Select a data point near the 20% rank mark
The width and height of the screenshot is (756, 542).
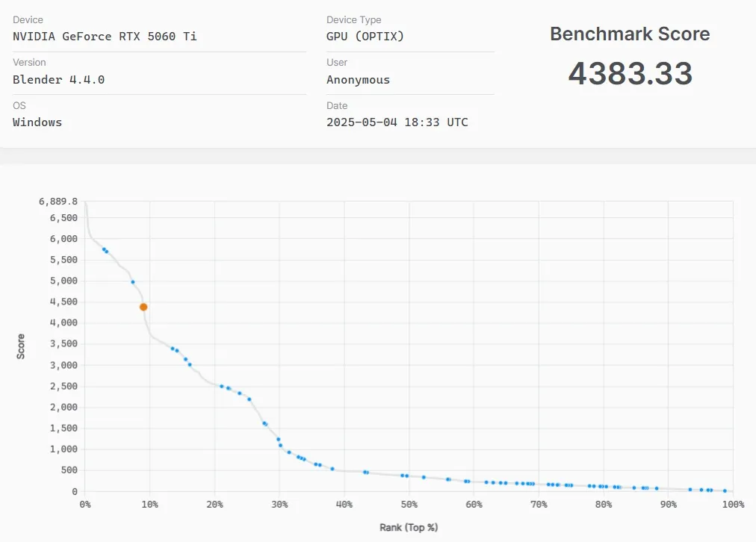220,385
